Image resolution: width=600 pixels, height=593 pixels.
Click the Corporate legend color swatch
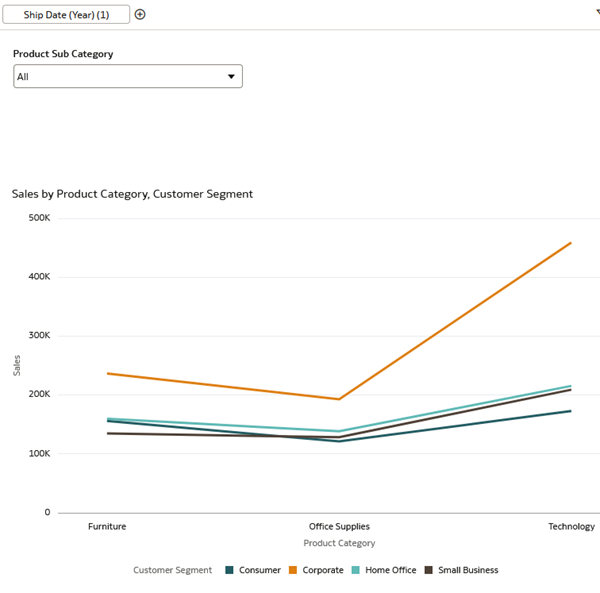click(294, 570)
